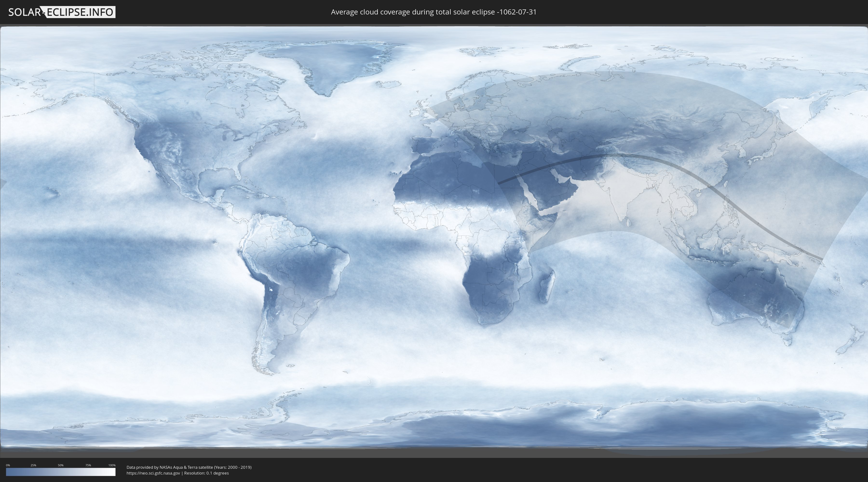This screenshot has height=482, width=868.
Task: Click the 100% legend label
Action: click(112, 465)
